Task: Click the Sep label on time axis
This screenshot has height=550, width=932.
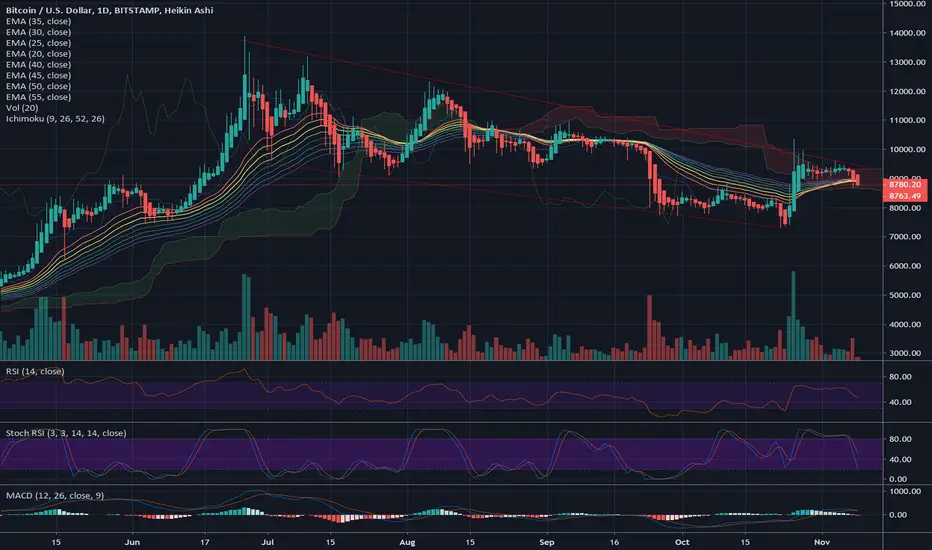Action: tap(547, 542)
